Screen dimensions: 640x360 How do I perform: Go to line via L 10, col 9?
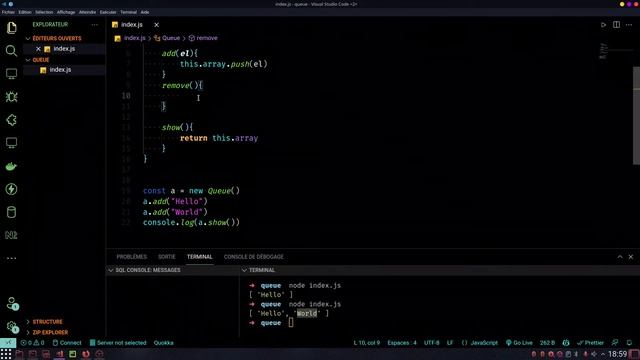point(367,343)
